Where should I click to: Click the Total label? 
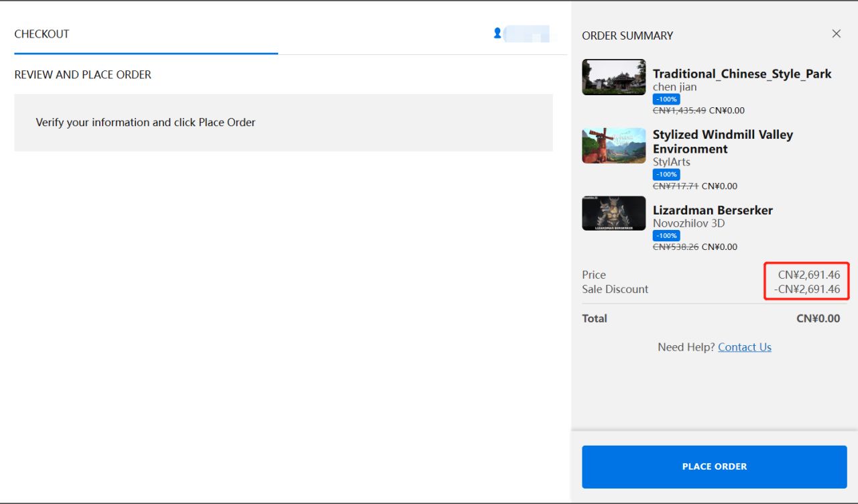pyautogui.click(x=595, y=318)
